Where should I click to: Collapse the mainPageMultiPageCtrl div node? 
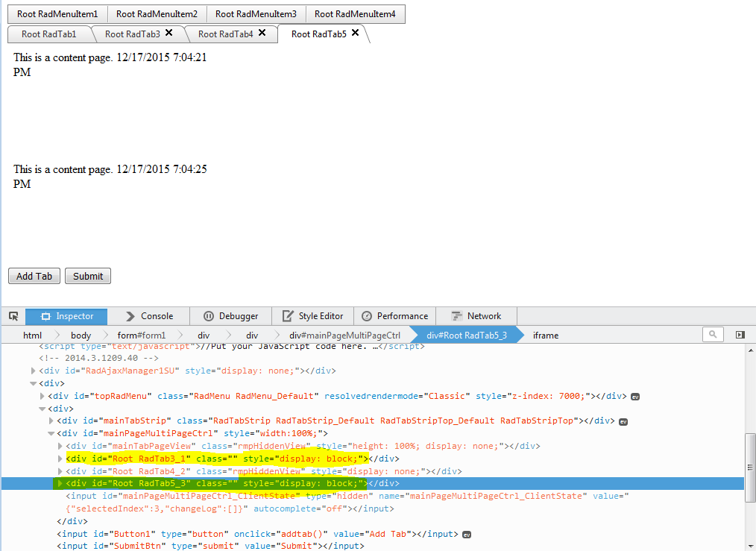(x=51, y=433)
